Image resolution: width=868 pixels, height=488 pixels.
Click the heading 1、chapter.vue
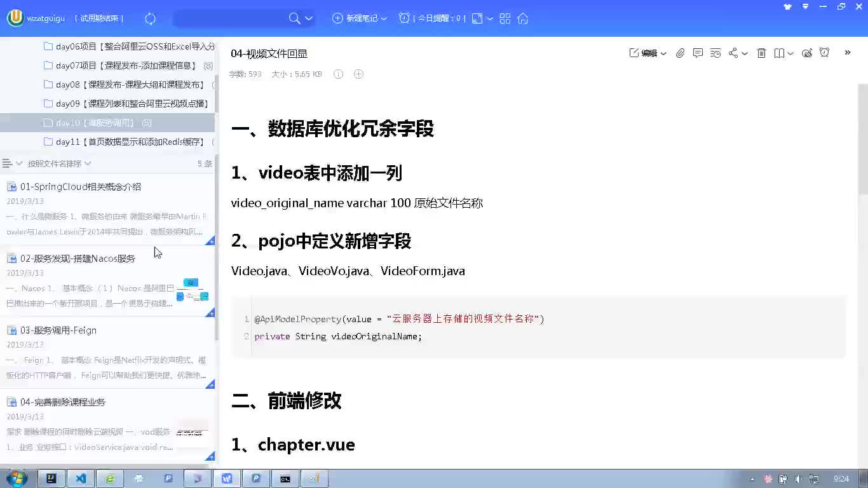[293, 445]
